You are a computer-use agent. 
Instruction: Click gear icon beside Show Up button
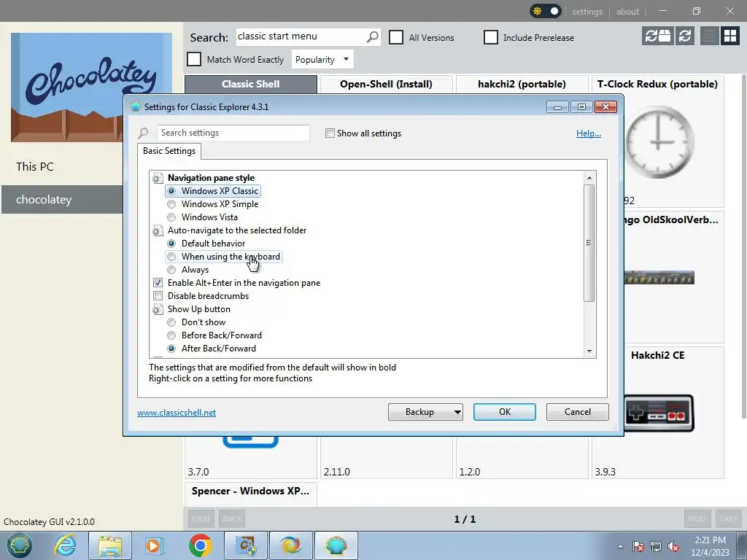(158, 309)
